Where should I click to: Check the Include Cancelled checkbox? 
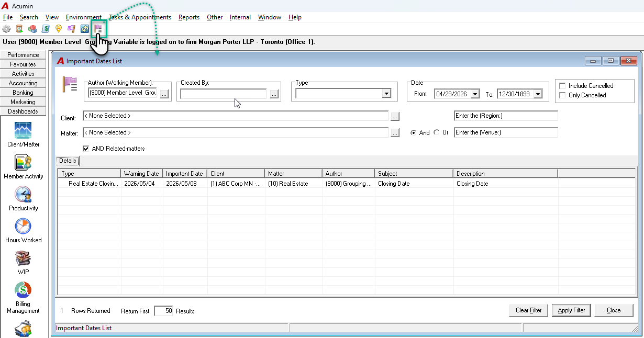coord(562,86)
